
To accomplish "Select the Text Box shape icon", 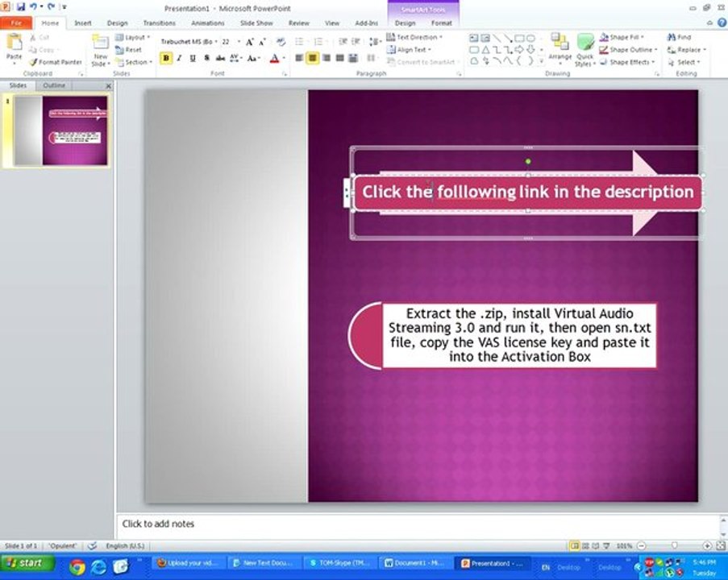I will tap(473, 38).
